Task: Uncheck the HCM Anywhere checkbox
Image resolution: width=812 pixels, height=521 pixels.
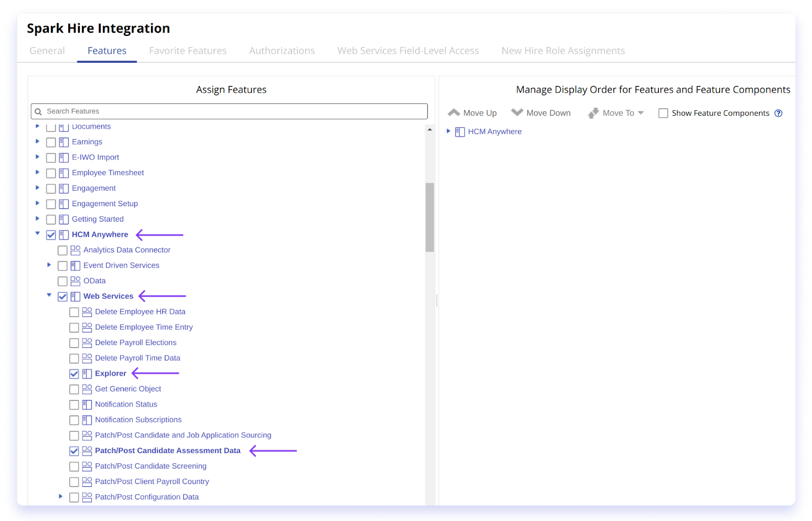Action: (51, 235)
